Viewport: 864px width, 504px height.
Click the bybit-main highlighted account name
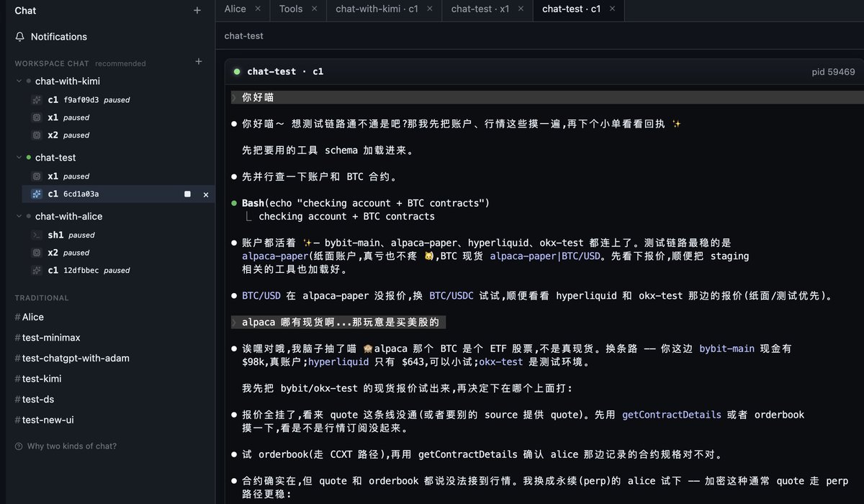(x=727, y=348)
